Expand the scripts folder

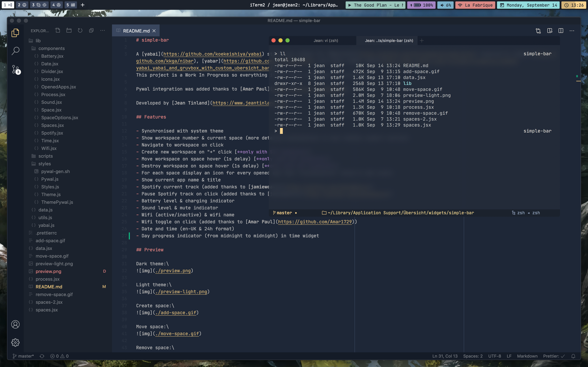pos(45,156)
